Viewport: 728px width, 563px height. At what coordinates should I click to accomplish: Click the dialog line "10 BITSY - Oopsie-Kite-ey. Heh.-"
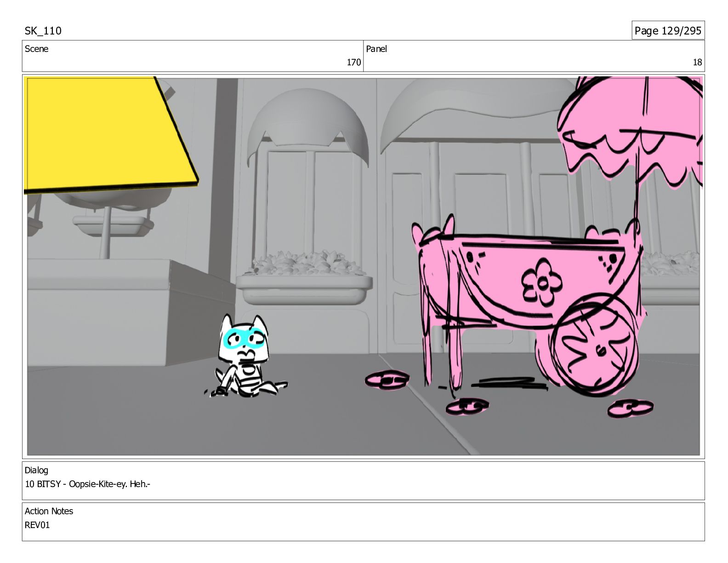point(88,484)
